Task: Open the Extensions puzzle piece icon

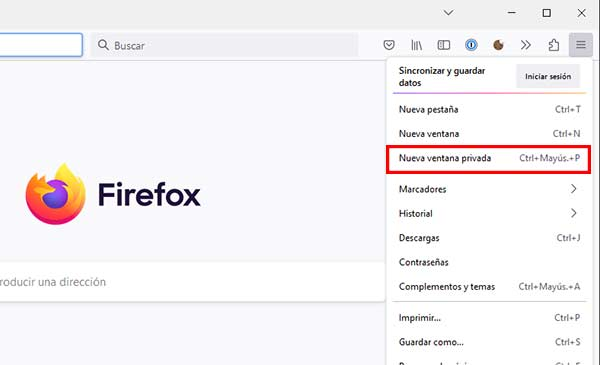Action: tap(553, 45)
